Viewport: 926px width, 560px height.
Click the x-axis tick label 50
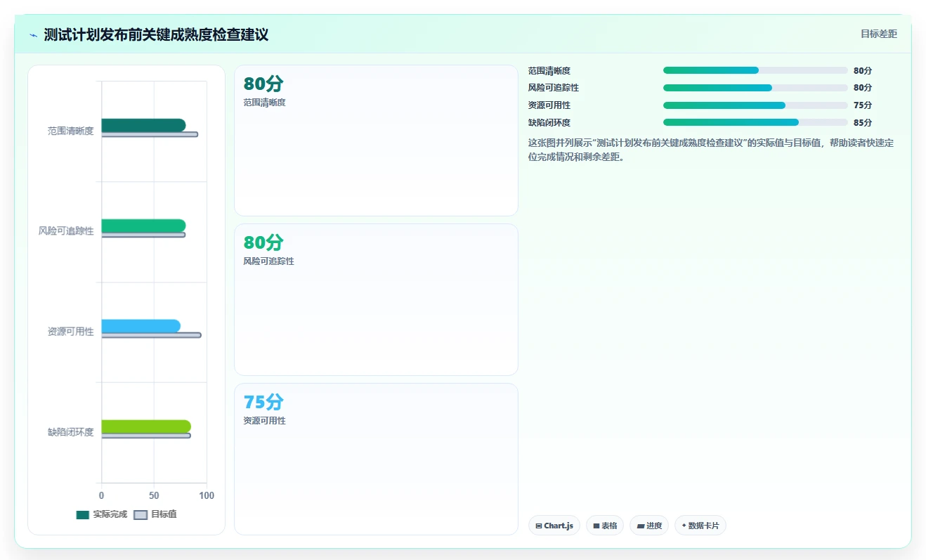coord(154,496)
